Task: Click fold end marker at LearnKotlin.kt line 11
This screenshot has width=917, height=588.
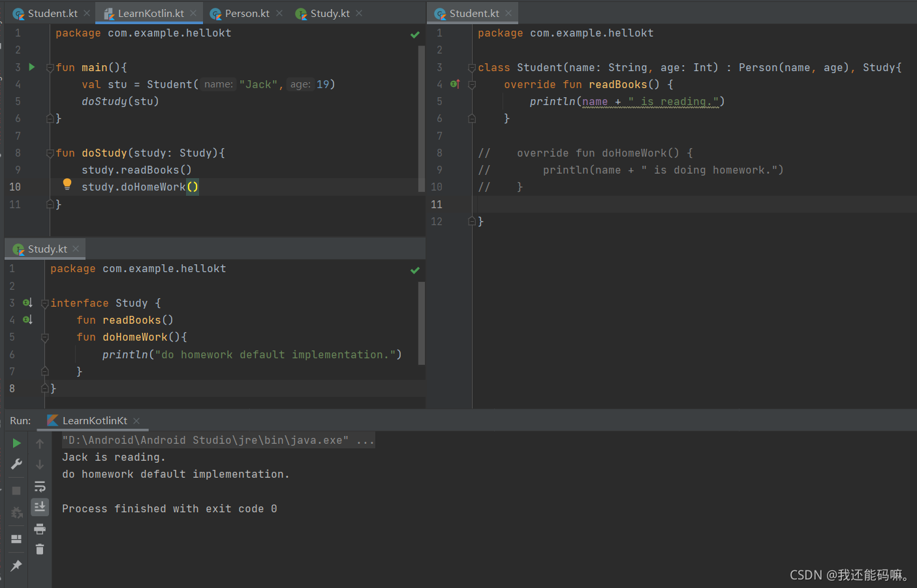Action: pyautogui.click(x=50, y=204)
